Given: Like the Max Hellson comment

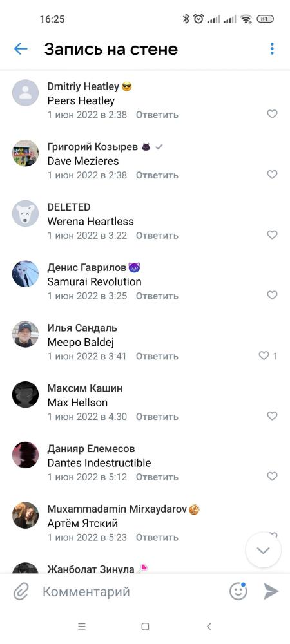Looking at the screenshot, I should click(x=273, y=416).
